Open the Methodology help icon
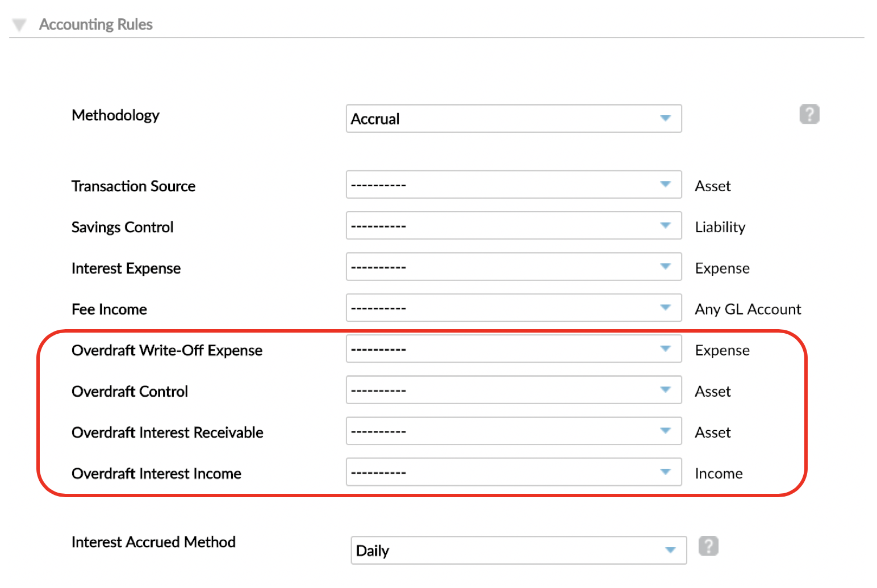This screenshot has height=588, width=877. point(809,114)
